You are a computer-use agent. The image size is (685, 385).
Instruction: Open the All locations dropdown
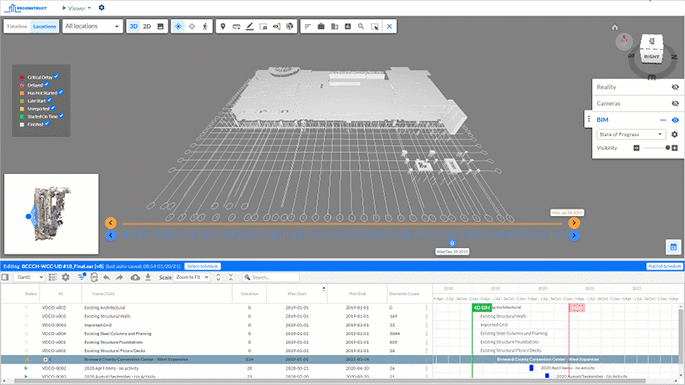(x=92, y=27)
